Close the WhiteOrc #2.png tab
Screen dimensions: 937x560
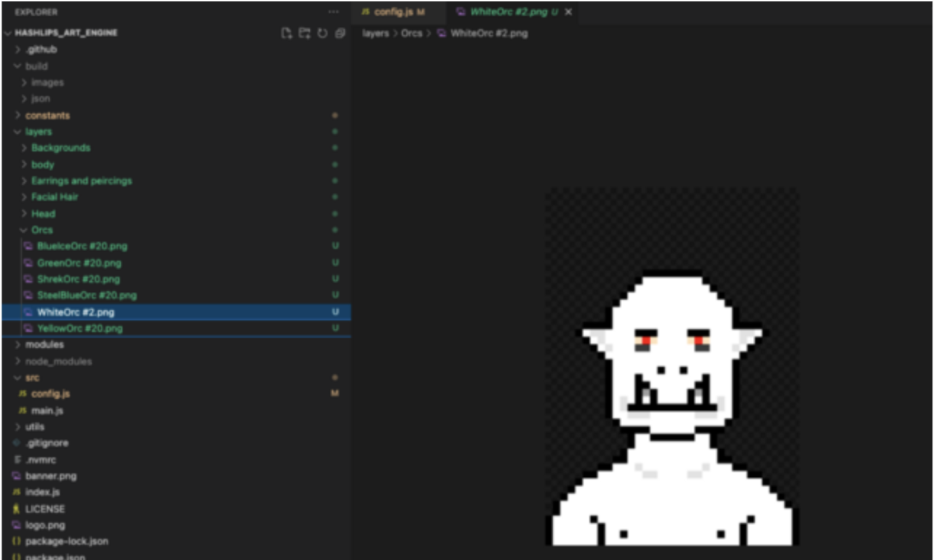tap(568, 12)
